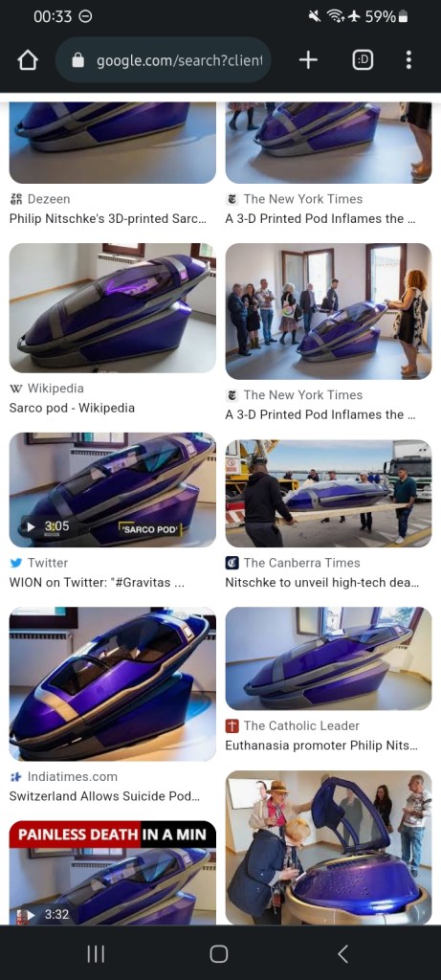Screen dimensions: 441x980
Task: Open the three-dot browser menu
Action: (x=408, y=60)
